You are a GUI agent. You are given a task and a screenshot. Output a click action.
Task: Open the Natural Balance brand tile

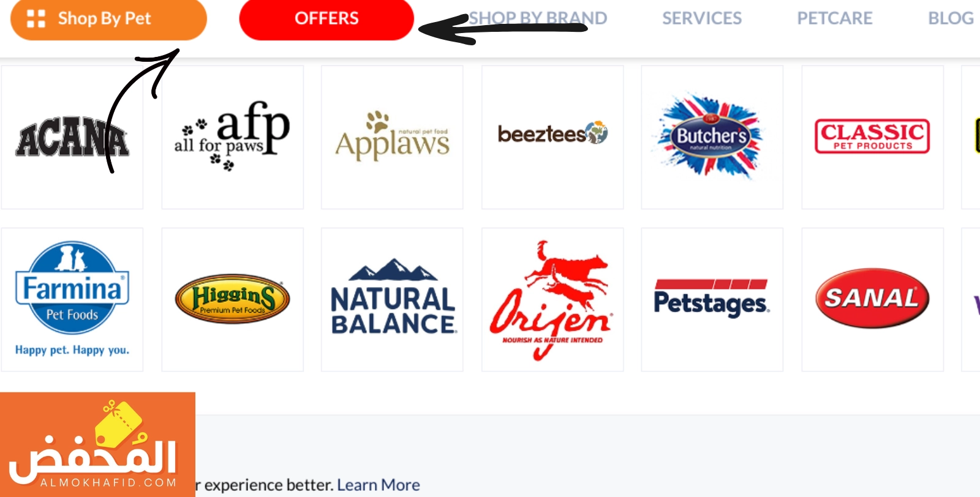point(392,300)
